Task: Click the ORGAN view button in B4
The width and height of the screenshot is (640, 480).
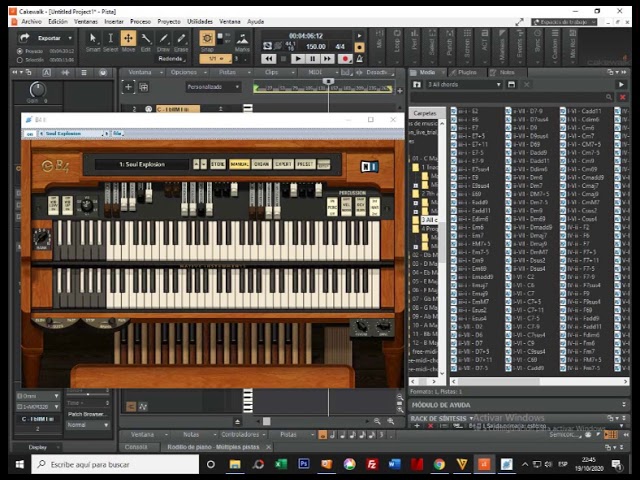Action: [x=262, y=164]
